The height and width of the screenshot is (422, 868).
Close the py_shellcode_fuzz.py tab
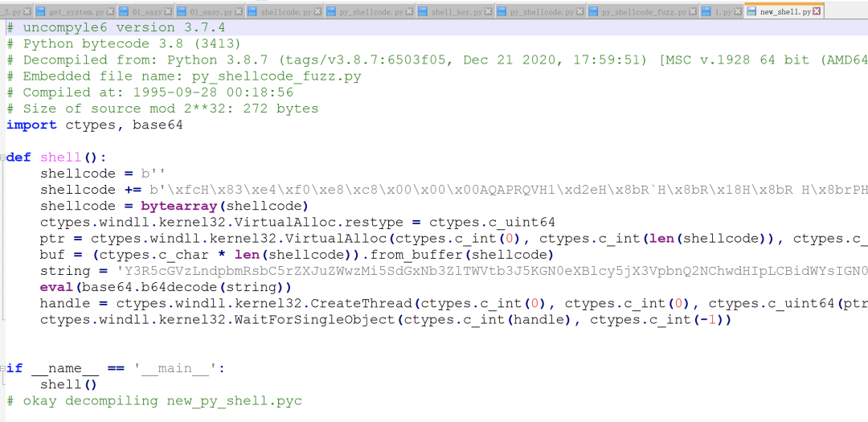pyautogui.click(x=693, y=11)
